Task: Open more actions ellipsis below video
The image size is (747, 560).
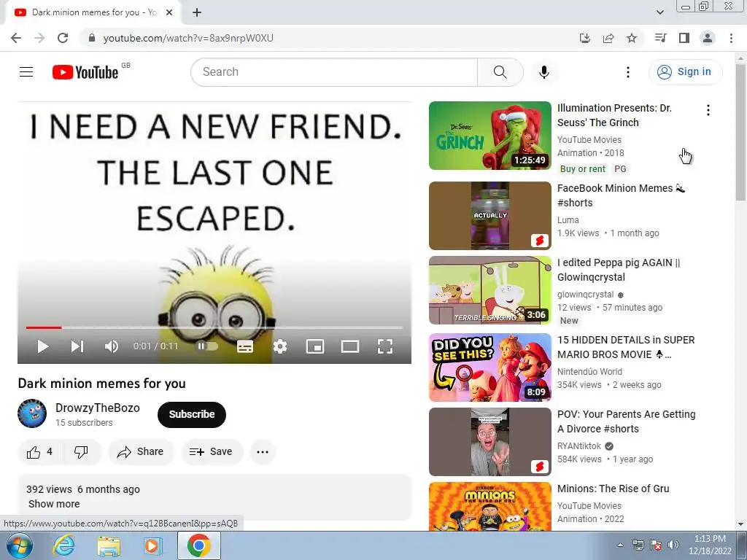Action: [x=263, y=451]
